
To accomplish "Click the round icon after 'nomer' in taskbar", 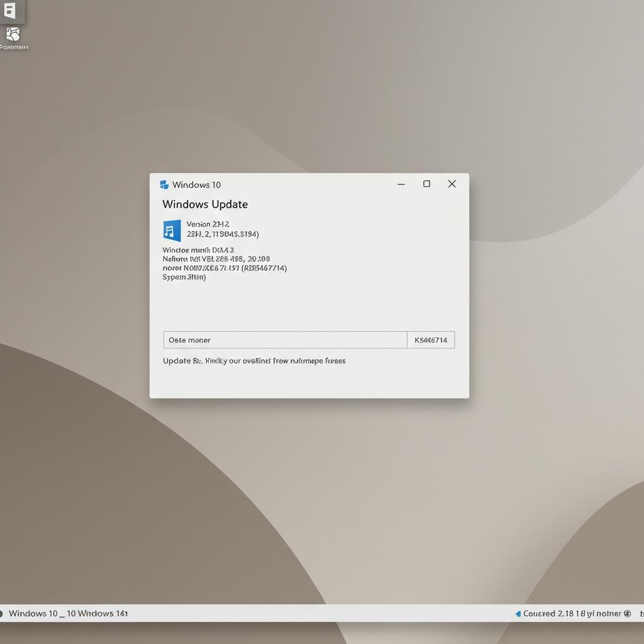I will [627, 614].
